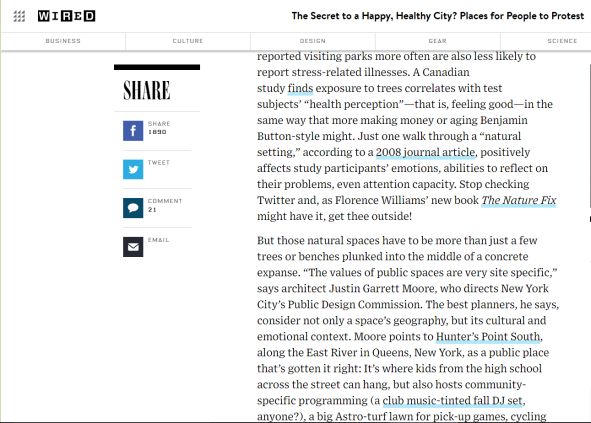Tweet the article using Twitter icon
The height and width of the screenshot is (423, 591).
[x=133, y=169]
